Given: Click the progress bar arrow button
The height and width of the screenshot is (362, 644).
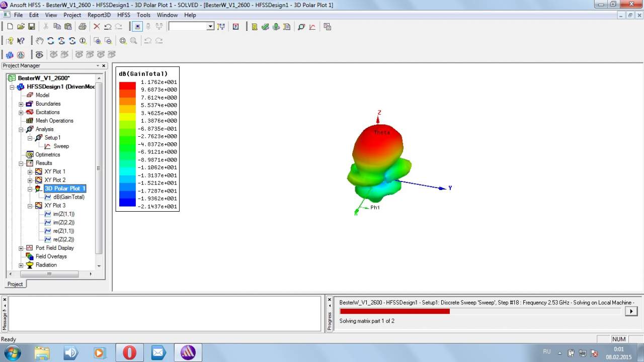Looking at the screenshot, I should [x=631, y=311].
